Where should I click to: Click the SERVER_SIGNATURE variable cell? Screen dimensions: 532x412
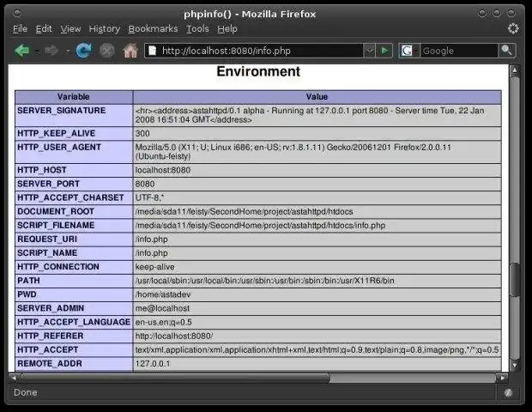(74, 115)
